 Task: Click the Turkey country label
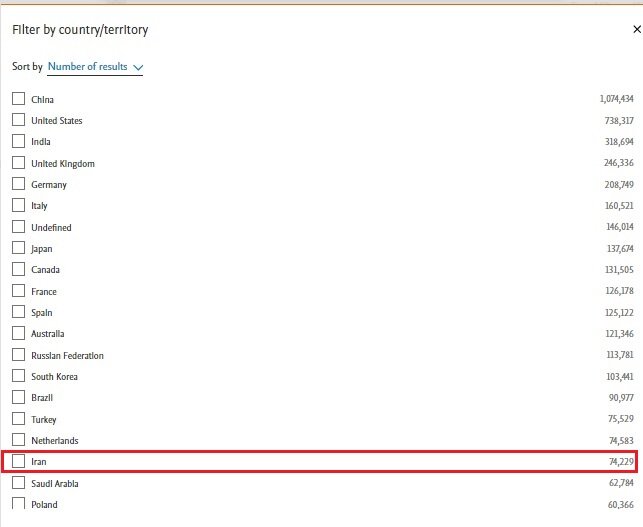pos(45,419)
